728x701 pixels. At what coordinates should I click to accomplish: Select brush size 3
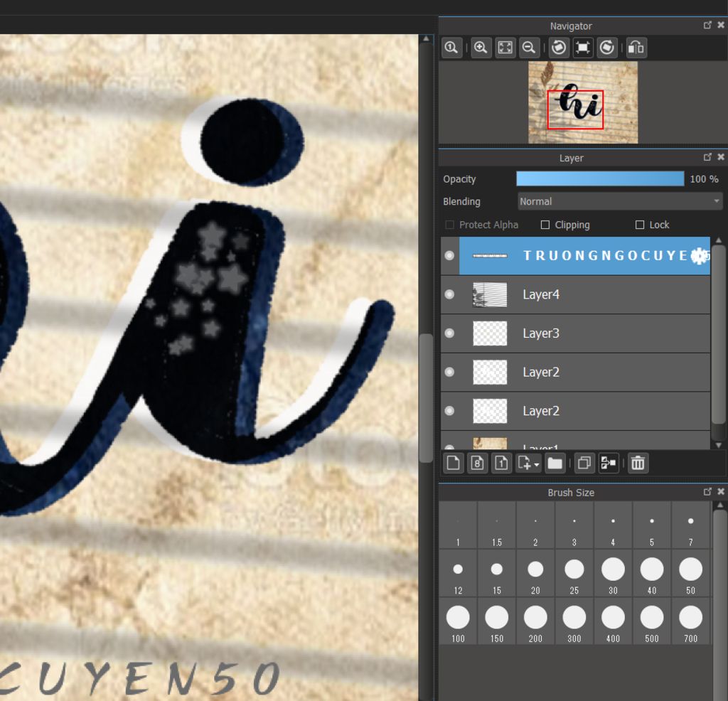tap(574, 525)
